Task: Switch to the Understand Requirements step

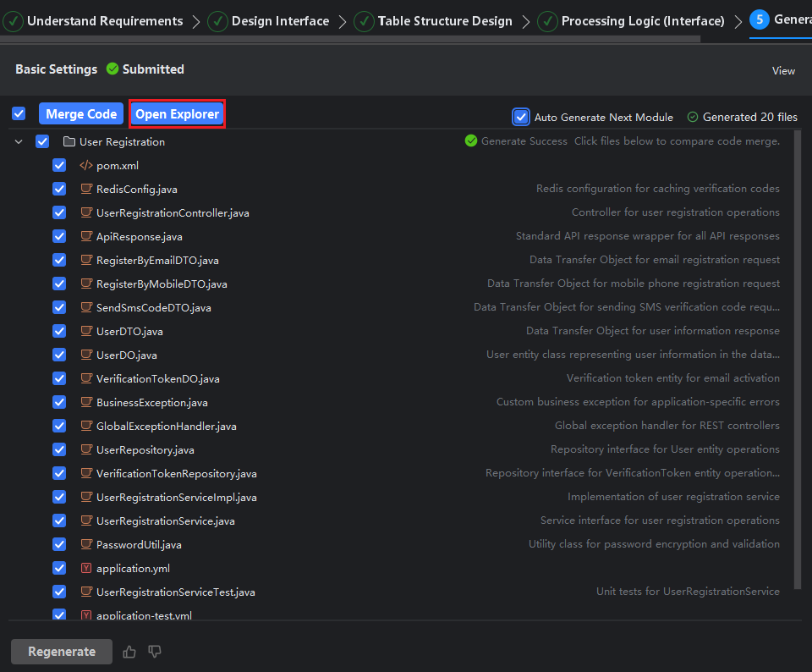Action: pos(104,21)
